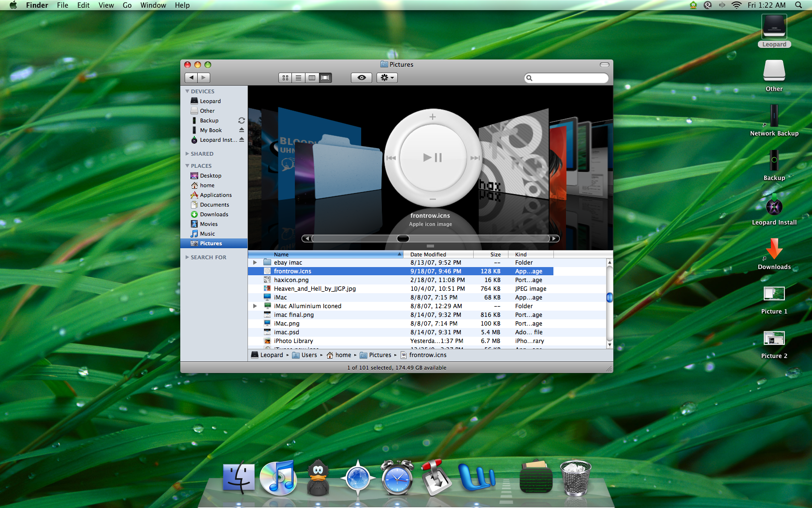812x508 pixels.
Task: Switch to list view
Action: click(299, 78)
